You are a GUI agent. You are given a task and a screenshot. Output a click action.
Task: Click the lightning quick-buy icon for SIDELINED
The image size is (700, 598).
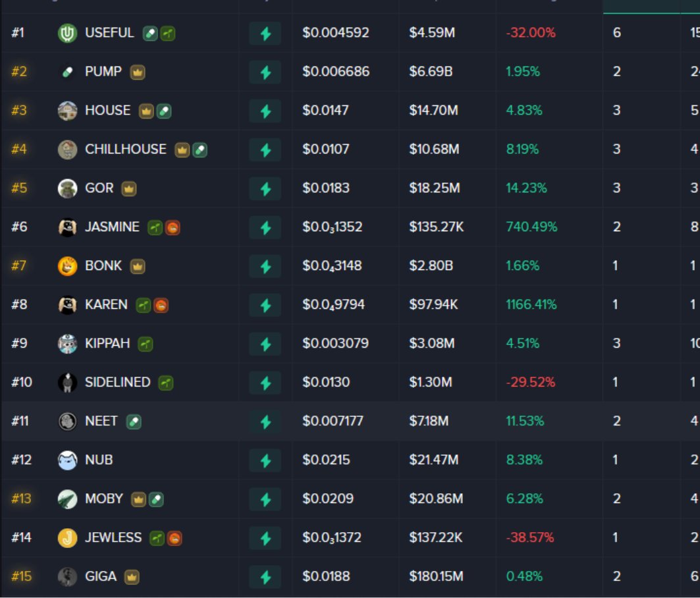click(x=265, y=383)
